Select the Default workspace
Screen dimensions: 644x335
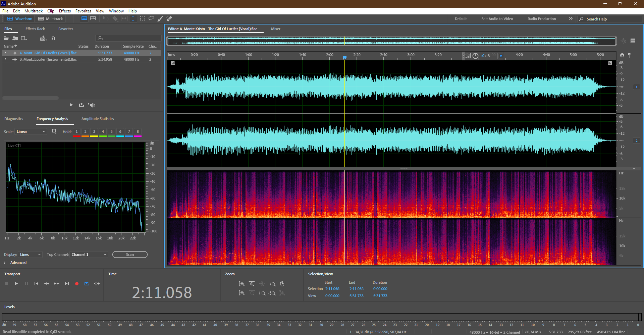click(x=461, y=19)
